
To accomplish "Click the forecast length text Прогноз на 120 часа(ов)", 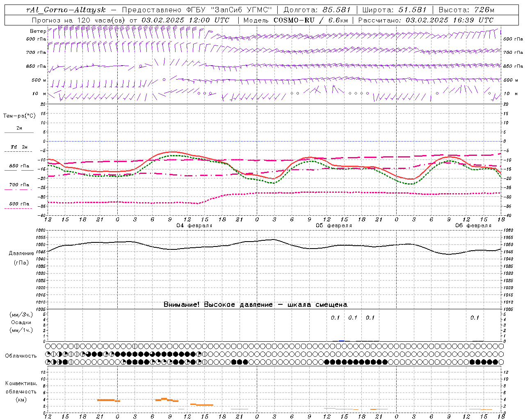I will [79, 20].
